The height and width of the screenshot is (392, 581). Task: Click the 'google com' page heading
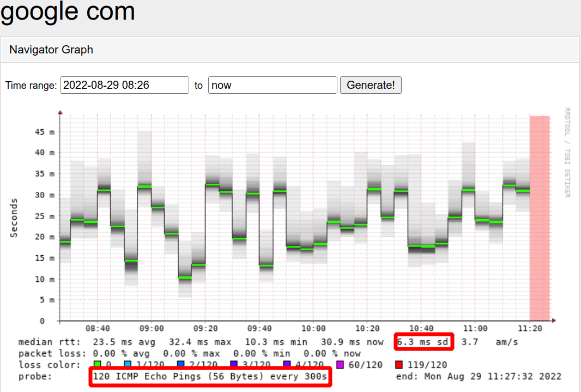pos(68,11)
